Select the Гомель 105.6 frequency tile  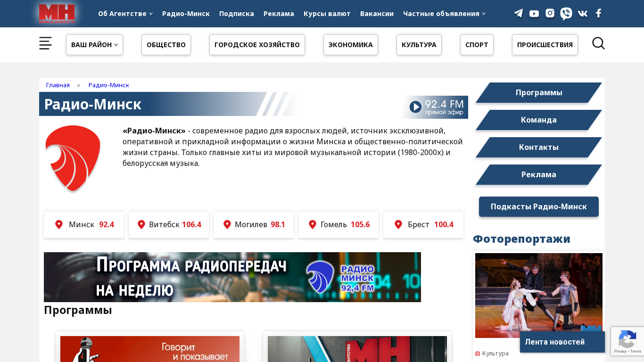click(x=339, y=225)
